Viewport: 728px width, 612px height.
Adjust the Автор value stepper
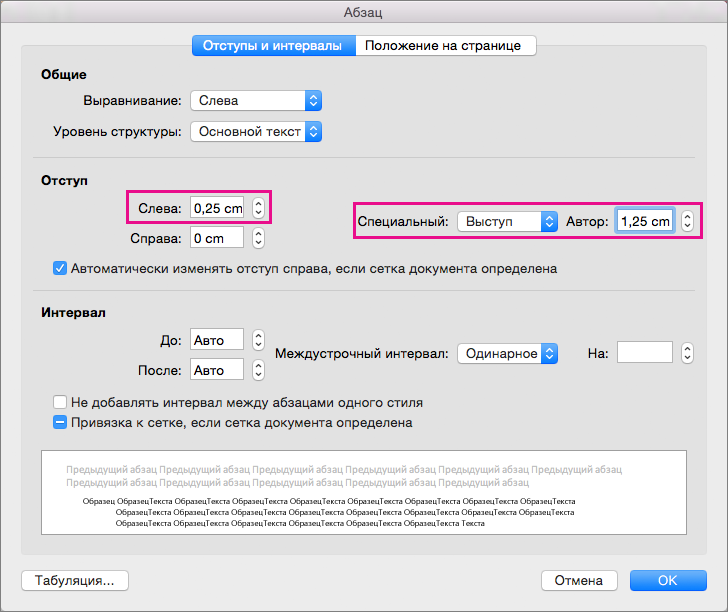coord(688,221)
